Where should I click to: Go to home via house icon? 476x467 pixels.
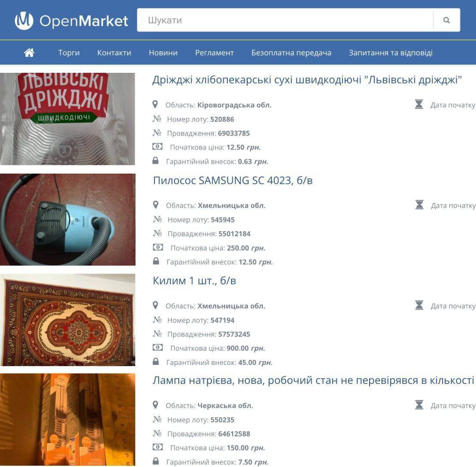click(x=29, y=53)
